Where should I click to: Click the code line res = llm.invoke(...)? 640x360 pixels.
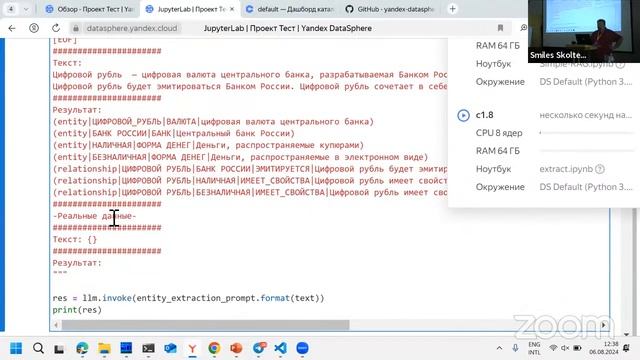click(x=188, y=298)
